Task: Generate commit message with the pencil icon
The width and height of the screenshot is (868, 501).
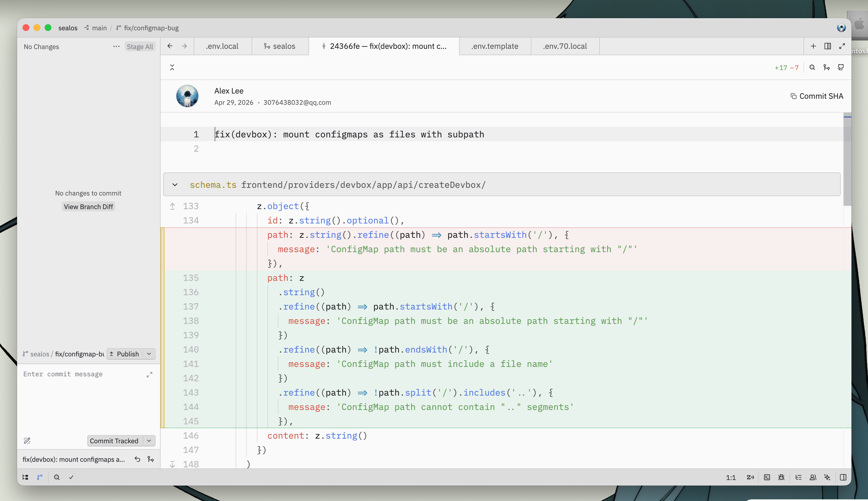Action: (x=27, y=441)
